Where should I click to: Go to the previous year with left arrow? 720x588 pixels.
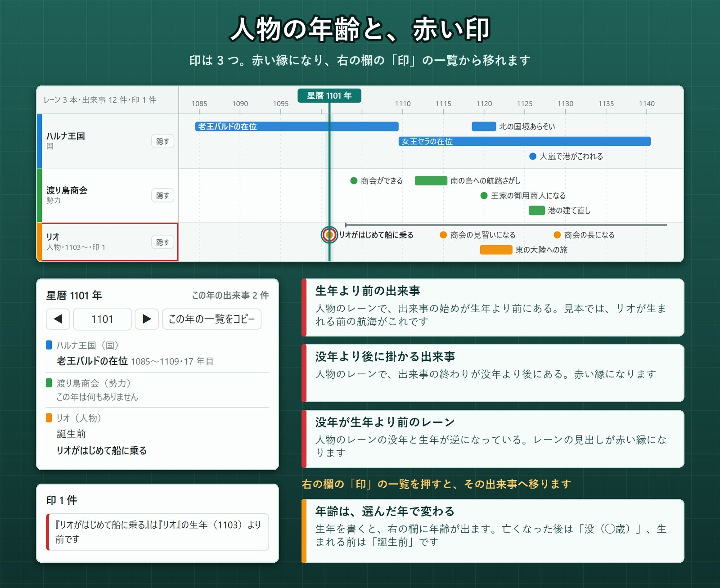[58, 319]
